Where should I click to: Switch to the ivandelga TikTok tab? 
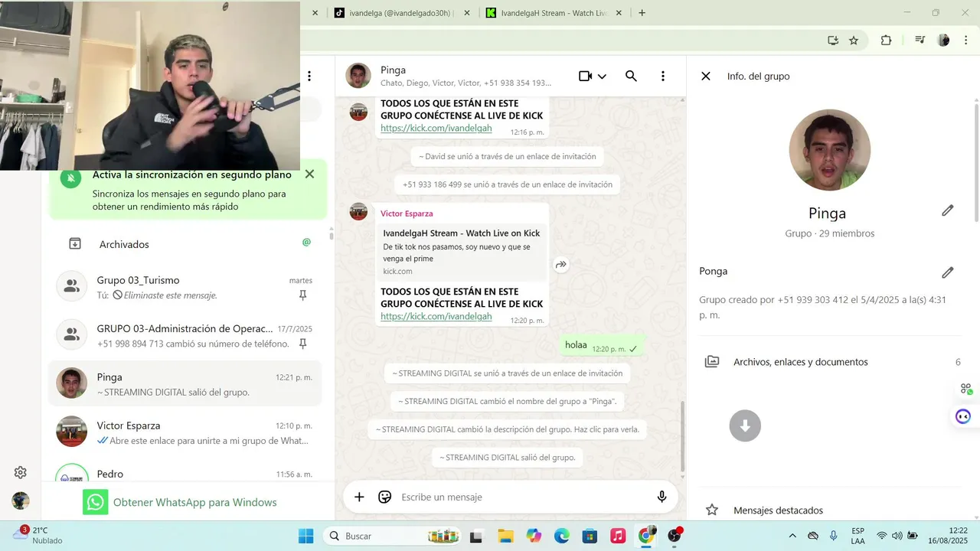(x=400, y=13)
